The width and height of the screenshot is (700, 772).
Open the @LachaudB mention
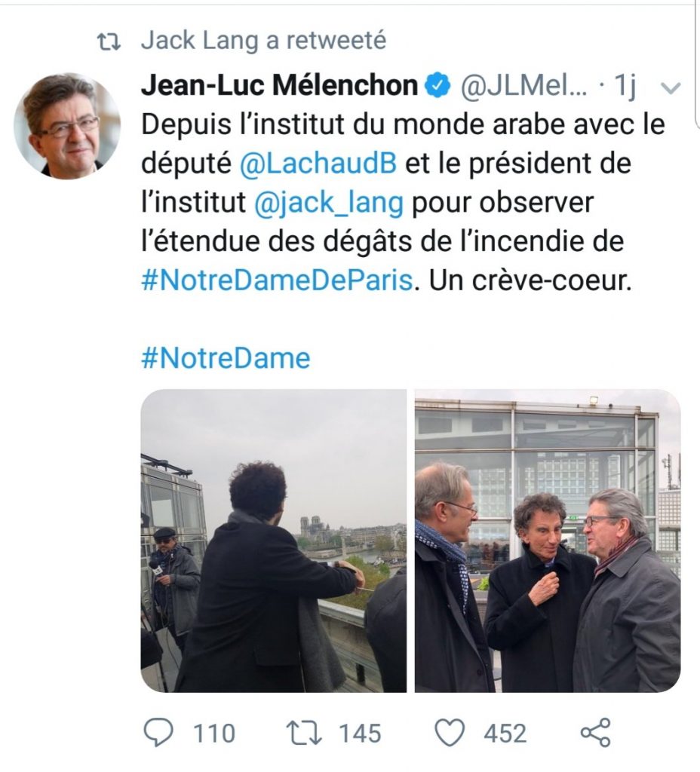(x=318, y=164)
